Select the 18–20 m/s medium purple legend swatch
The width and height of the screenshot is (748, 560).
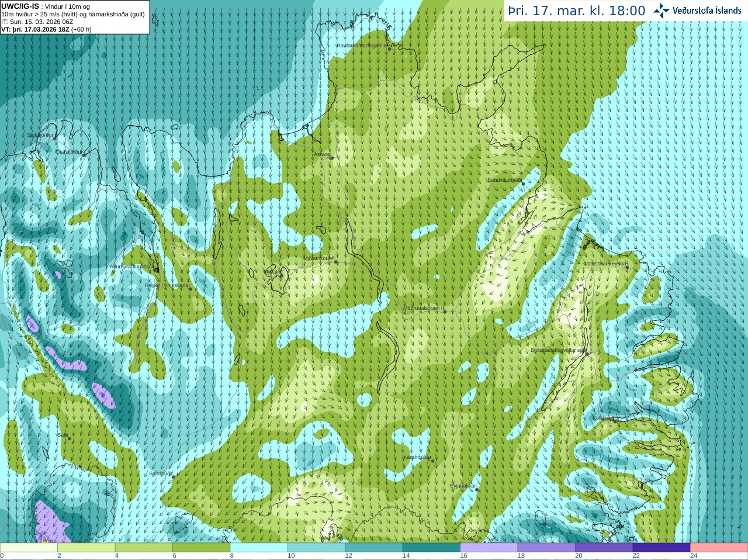pos(546,548)
